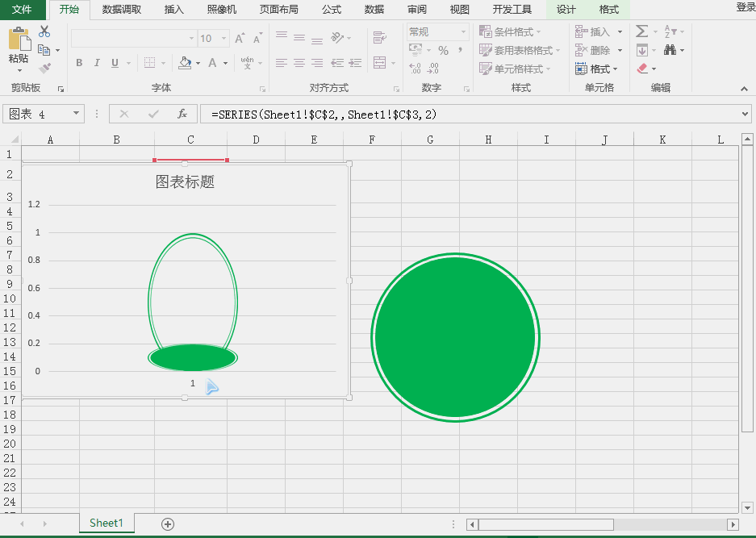Select the Find (binoculars) icon
Screen dimensions: 756x538
(672, 49)
